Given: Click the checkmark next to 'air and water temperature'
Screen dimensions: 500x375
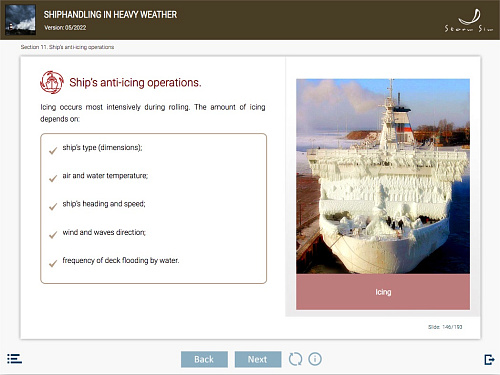Looking at the screenshot, I should [x=53, y=179].
